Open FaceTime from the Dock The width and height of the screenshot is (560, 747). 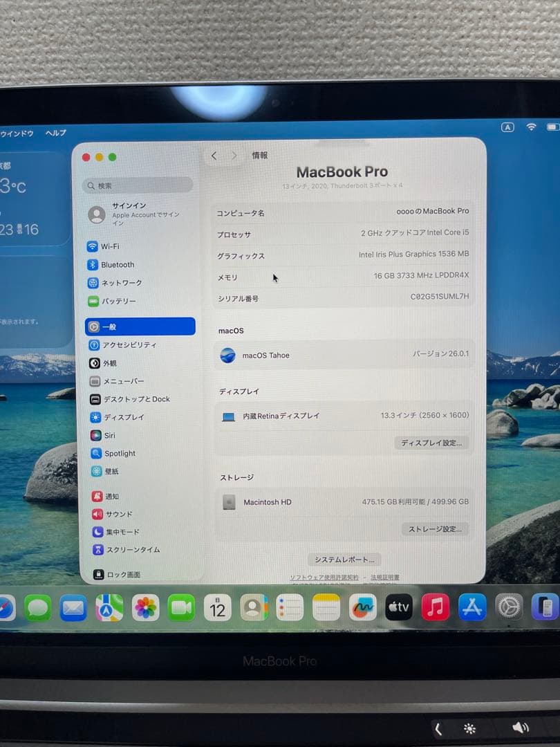(181, 608)
